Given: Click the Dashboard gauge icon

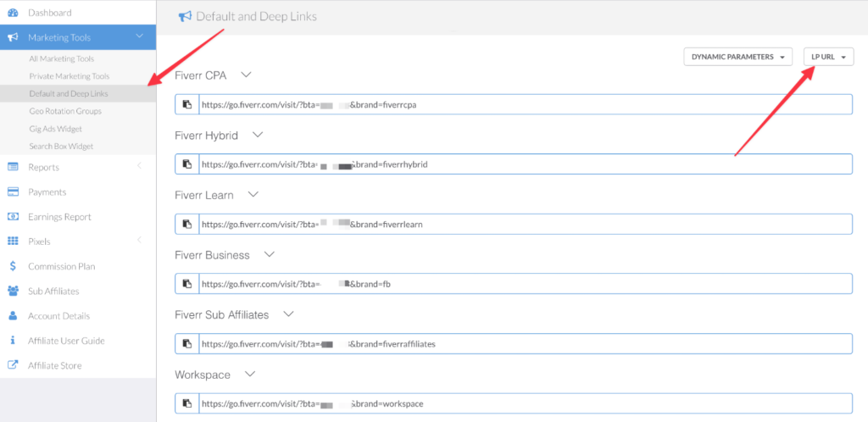Looking at the screenshot, I should point(13,13).
